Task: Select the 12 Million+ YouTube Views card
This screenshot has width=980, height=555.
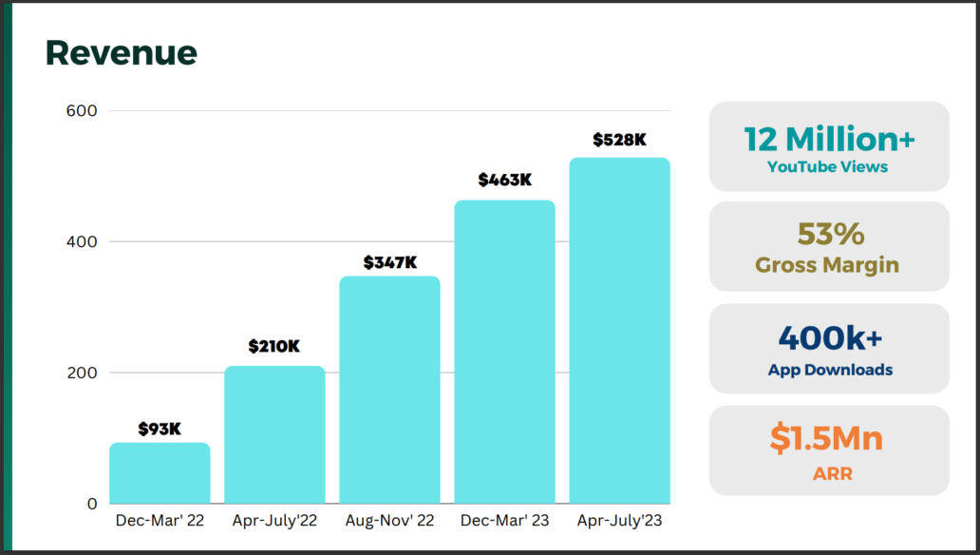Action: click(829, 146)
